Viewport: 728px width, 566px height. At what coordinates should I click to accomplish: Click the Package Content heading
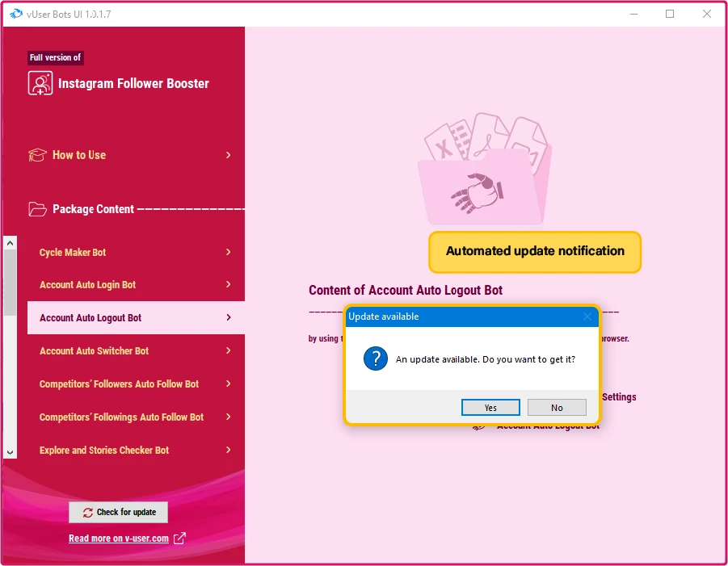pos(93,209)
